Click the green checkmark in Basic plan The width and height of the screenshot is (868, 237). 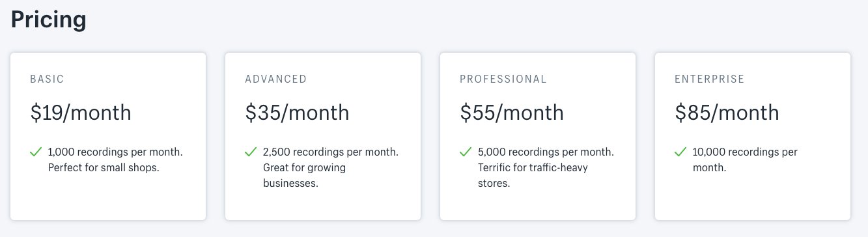point(36,152)
